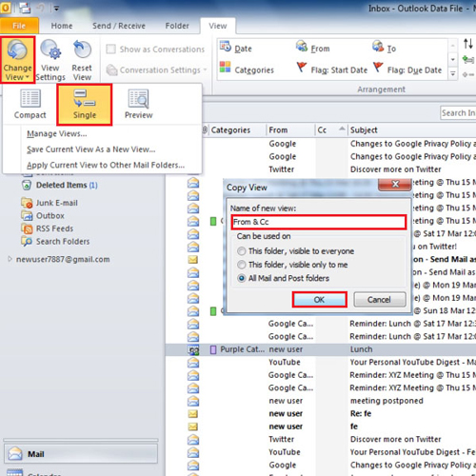476x476 pixels.
Task: Click Save Current View As a New View
Action: tap(91, 149)
